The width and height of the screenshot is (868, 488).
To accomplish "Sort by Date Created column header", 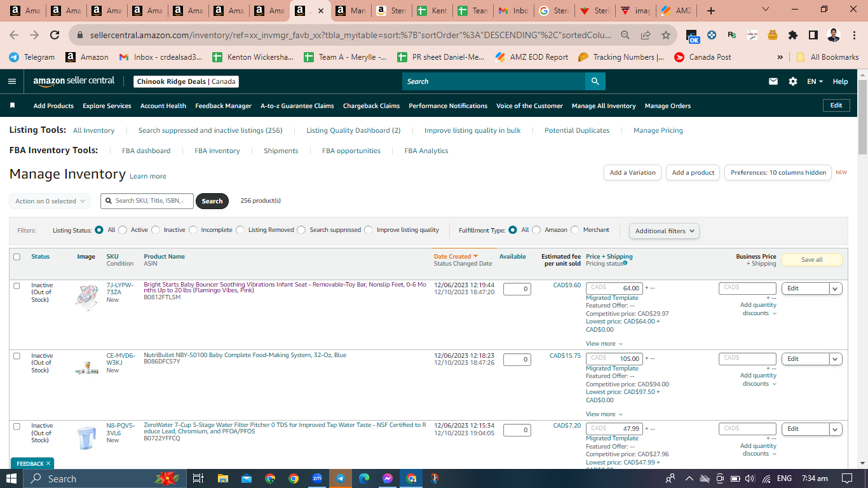I will point(456,257).
